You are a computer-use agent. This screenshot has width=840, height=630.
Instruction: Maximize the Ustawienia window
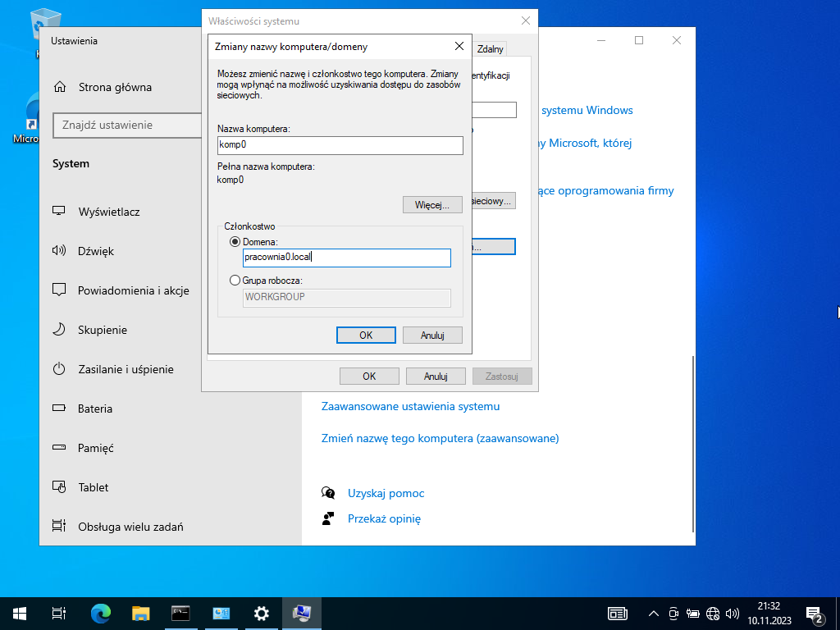pyautogui.click(x=638, y=40)
